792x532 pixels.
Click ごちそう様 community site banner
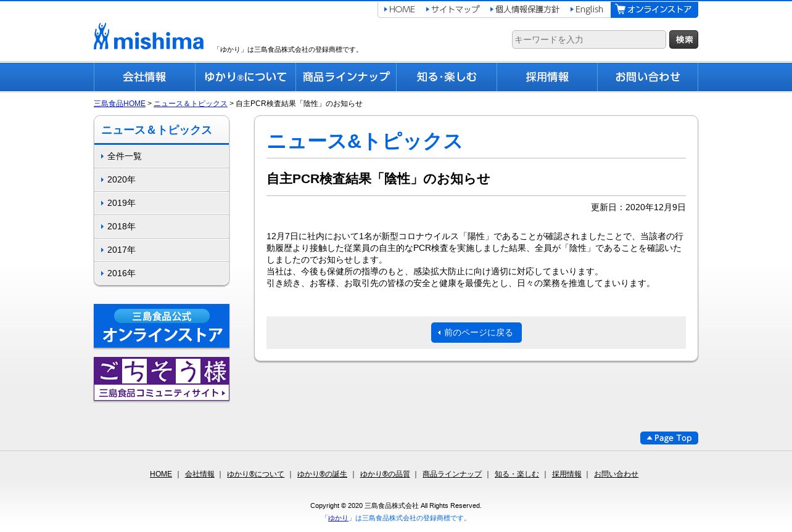pos(162,379)
